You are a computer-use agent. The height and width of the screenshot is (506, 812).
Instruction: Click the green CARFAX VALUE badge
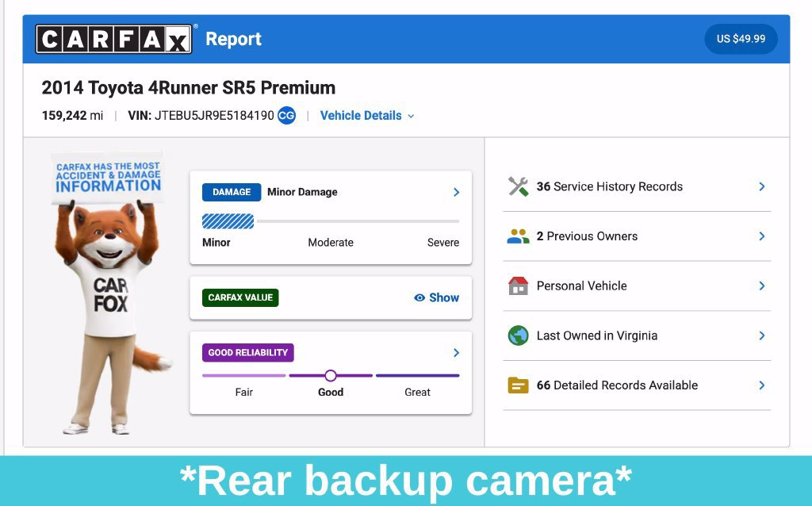tap(240, 297)
